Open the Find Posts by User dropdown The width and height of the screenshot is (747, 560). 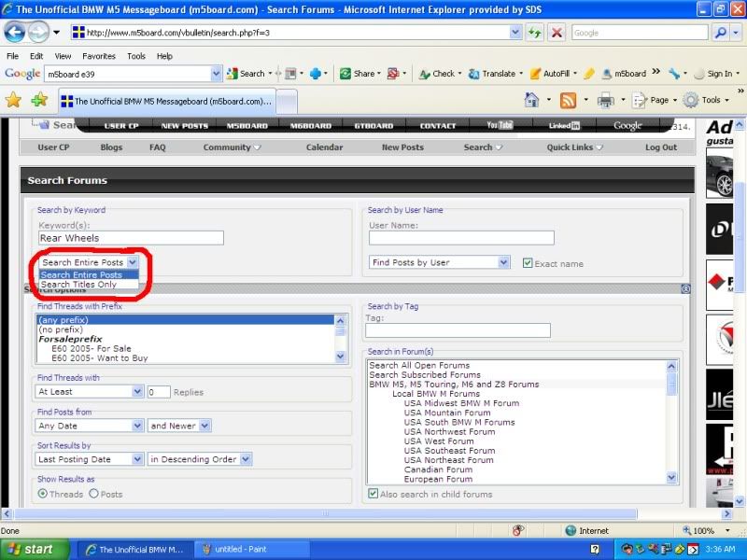(439, 263)
